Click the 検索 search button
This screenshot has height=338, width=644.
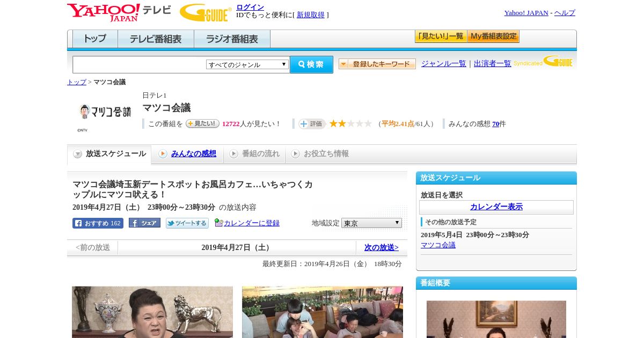(311, 64)
